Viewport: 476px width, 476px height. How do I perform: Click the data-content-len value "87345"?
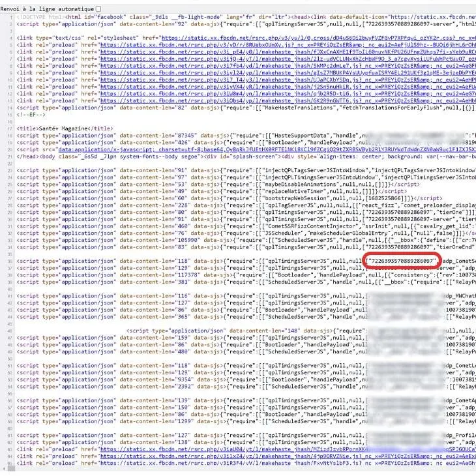pos(187,136)
